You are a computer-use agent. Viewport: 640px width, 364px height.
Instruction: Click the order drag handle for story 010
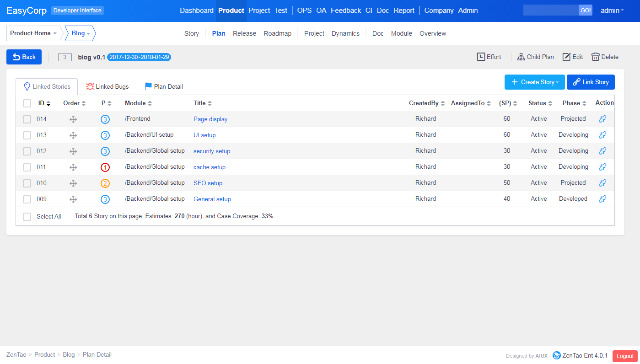pyautogui.click(x=73, y=183)
